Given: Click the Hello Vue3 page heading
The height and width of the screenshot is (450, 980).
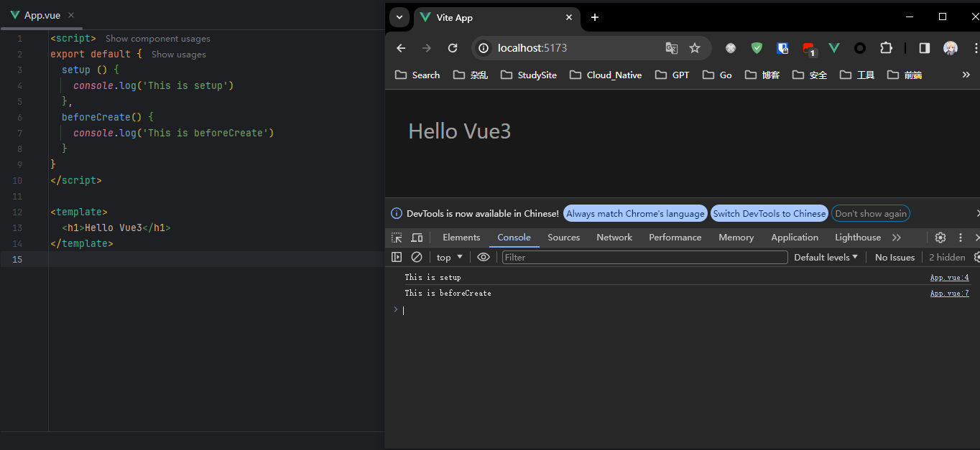Looking at the screenshot, I should coord(460,131).
